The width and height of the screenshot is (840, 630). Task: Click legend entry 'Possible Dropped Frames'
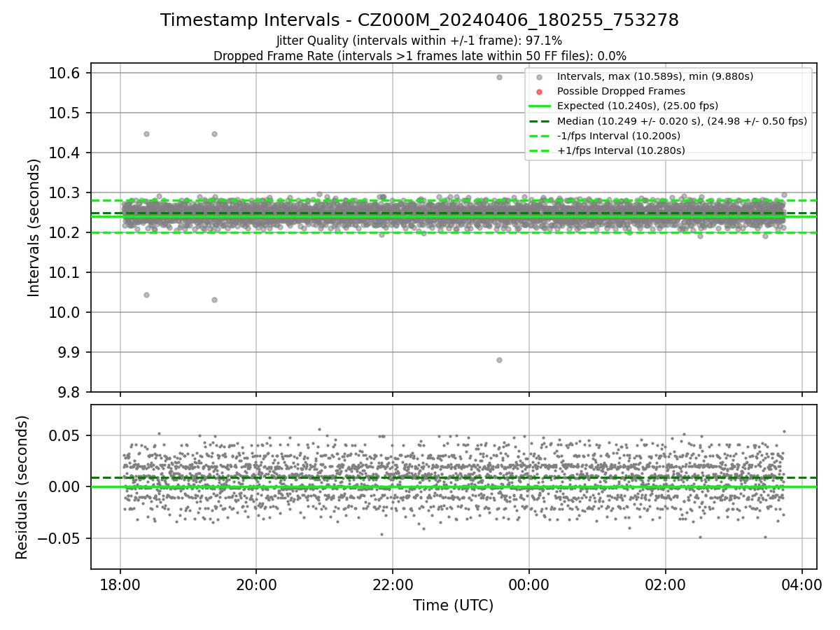[621, 91]
